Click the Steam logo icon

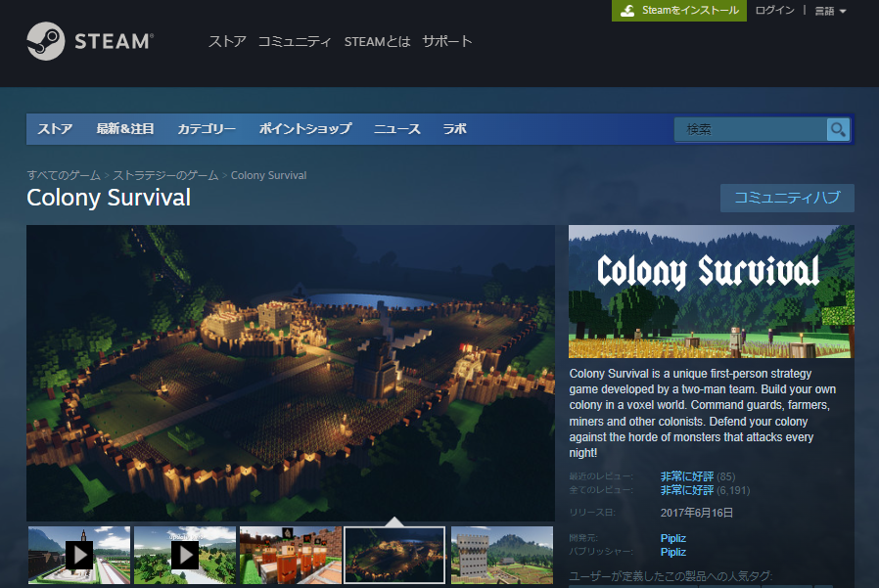tap(46, 41)
